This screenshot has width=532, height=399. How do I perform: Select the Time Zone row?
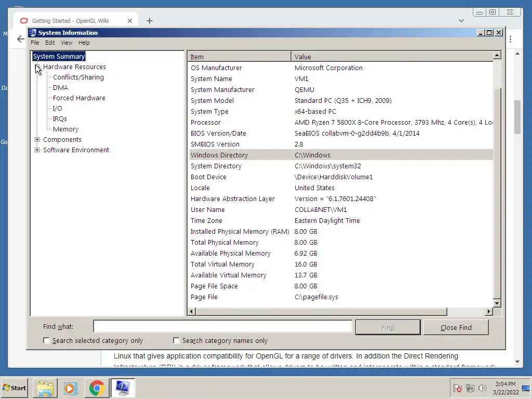[341, 220]
